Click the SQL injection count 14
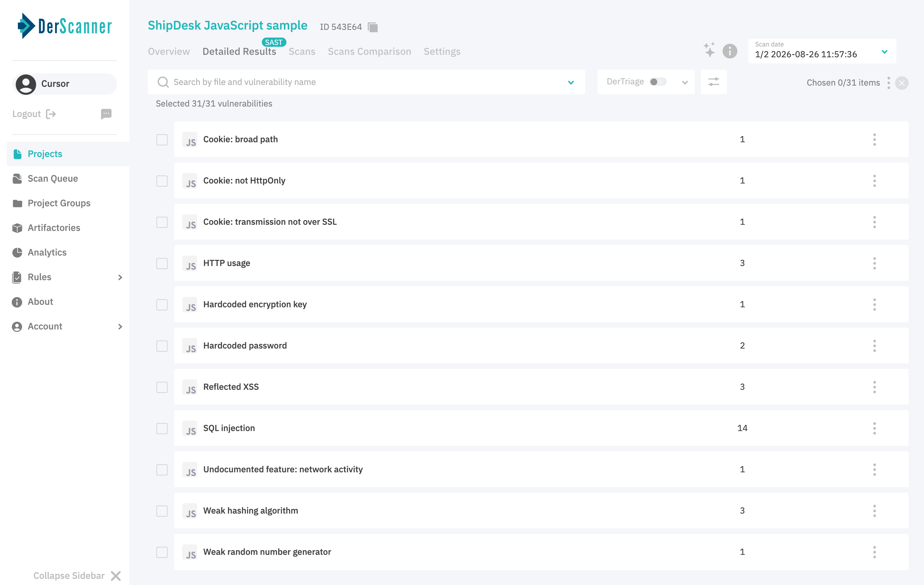Viewport: 924px width, 585px height. pyautogui.click(x=742, y=428)
